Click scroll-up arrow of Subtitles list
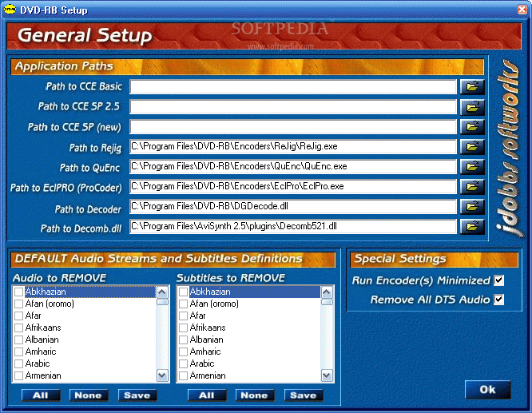The image size is (532, 413). [x=327, y=292]
